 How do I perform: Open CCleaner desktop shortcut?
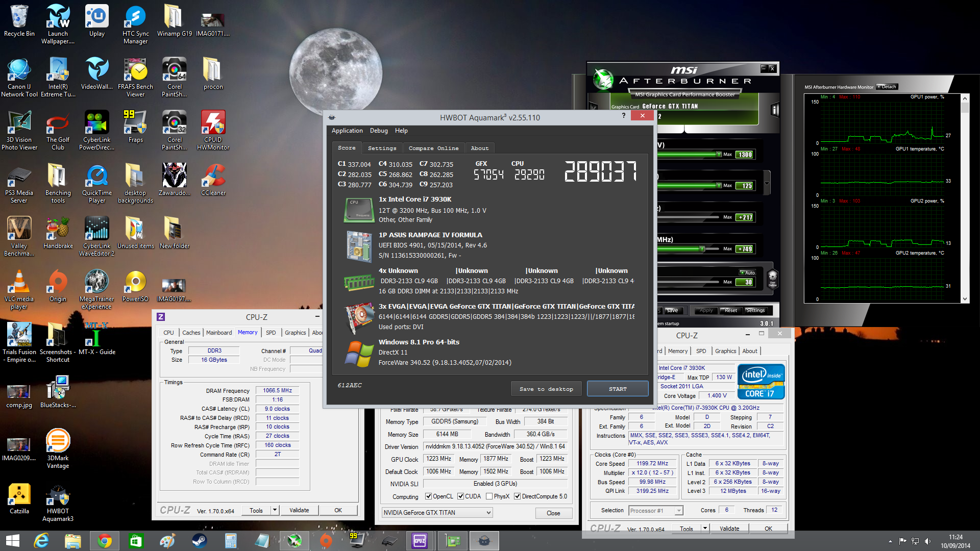pyautogui.click(x=213, y=180)
